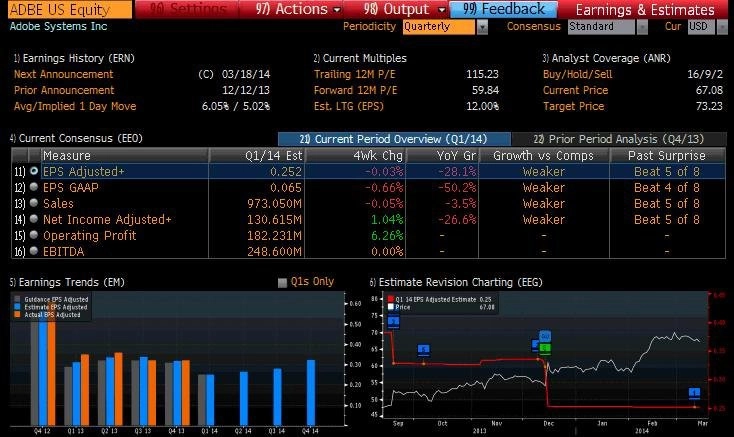The height and width of the screenshot is (437, 734).
Task: Click the Next Announcement label
Action: point(63,74)
